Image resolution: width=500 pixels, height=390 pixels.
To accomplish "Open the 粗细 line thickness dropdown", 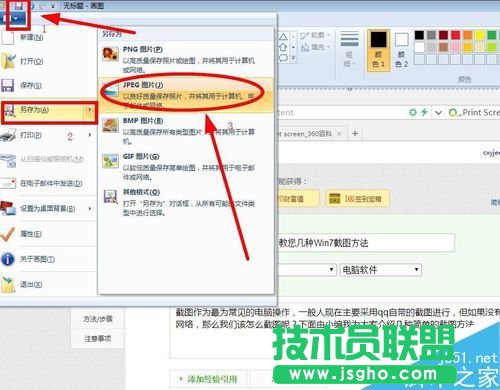I will click(x=349, y=49).
